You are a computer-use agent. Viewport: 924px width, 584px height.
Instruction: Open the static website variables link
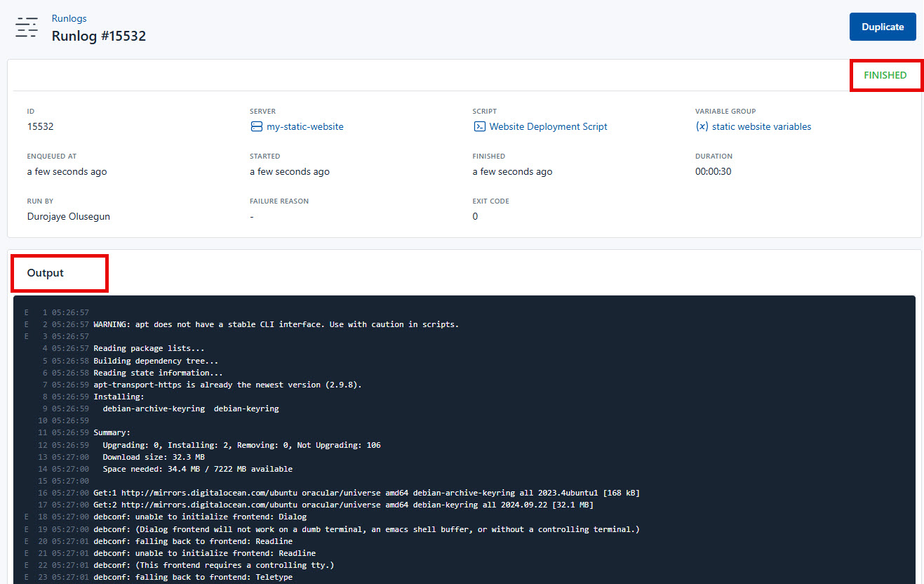pos(762,126)
